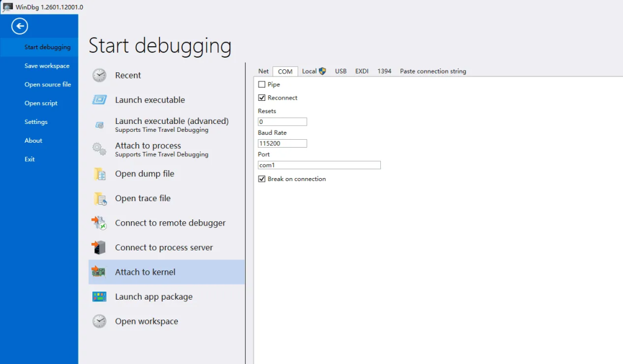
Task: Click the back arrow circle icon
Action: [x=19, y=26]
